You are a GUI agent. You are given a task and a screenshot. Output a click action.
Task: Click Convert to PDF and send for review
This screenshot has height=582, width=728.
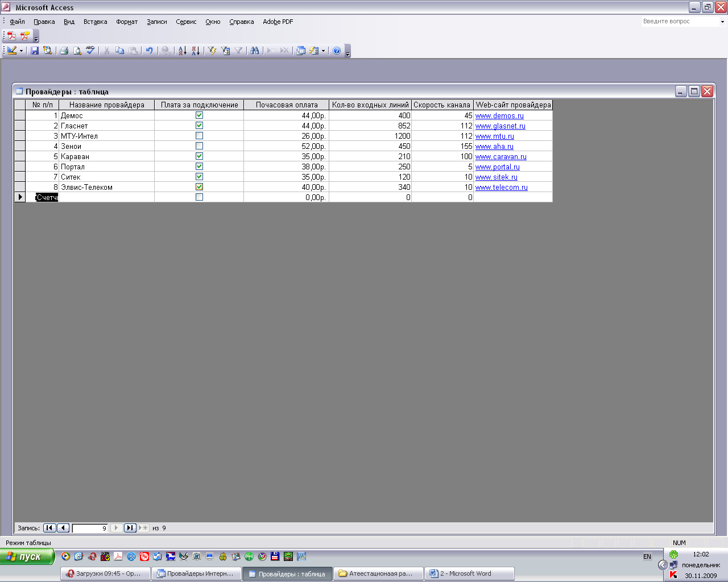(x=24, y=36)
